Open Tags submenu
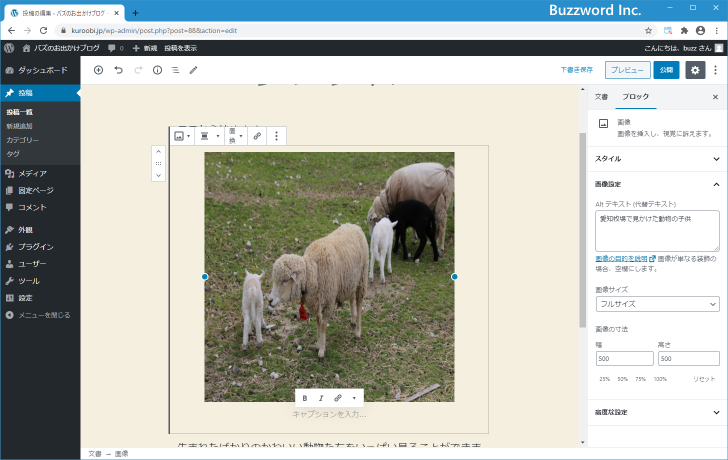 click(x=13, y=154)
